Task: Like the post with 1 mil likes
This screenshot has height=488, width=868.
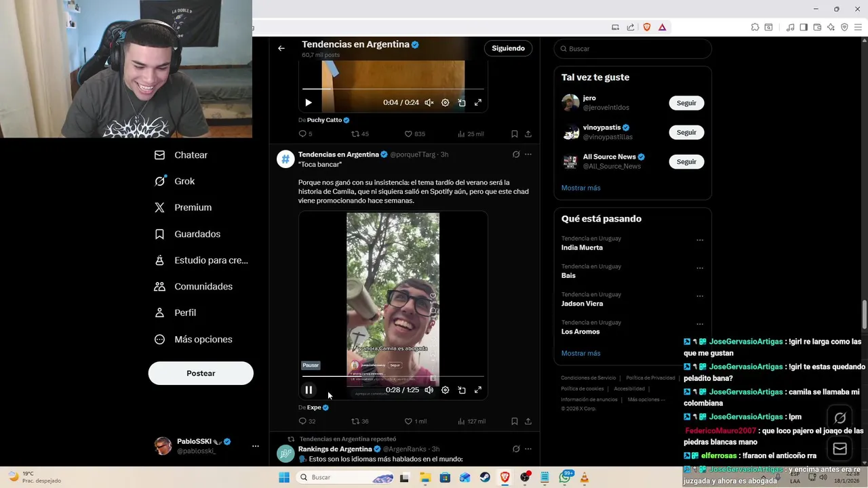Action: point(415,422)
